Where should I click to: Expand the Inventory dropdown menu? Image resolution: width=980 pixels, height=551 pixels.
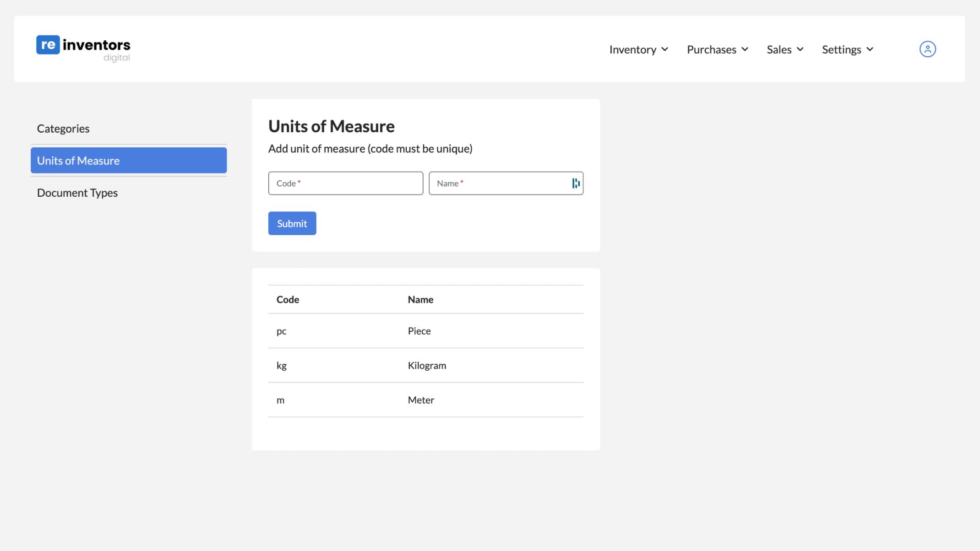point(638,49)
